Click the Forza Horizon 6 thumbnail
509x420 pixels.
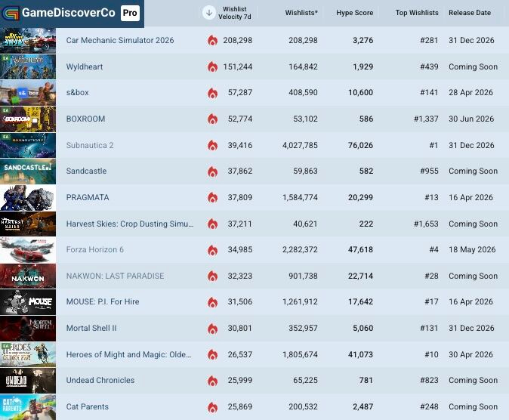click(x=28, y=250)
